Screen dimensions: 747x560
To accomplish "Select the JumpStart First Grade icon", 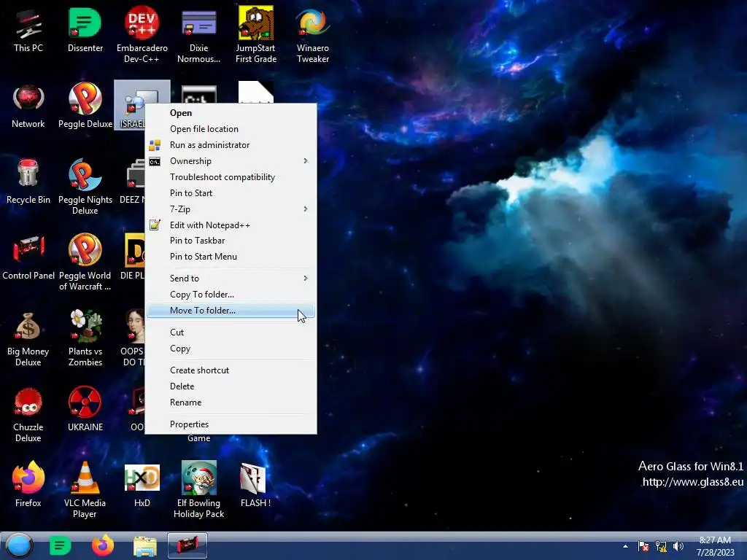I will (256, 34).
